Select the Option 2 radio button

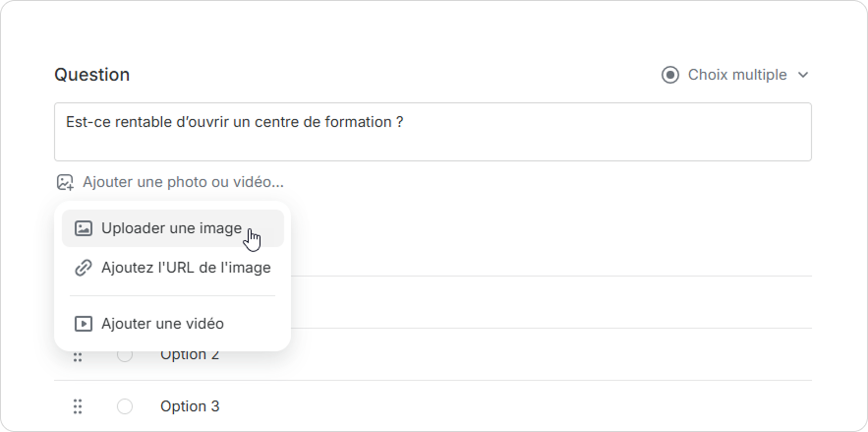125,355
